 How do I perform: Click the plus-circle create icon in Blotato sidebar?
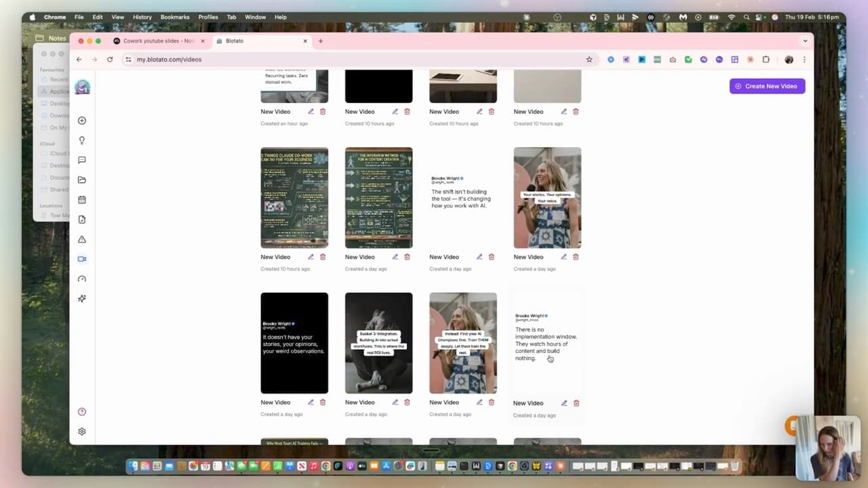82,121
